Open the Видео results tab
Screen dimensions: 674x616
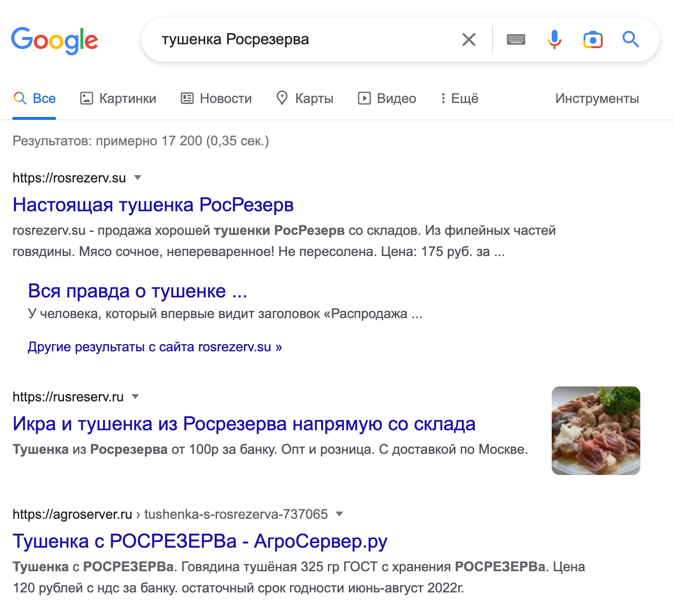coord(387,99)
